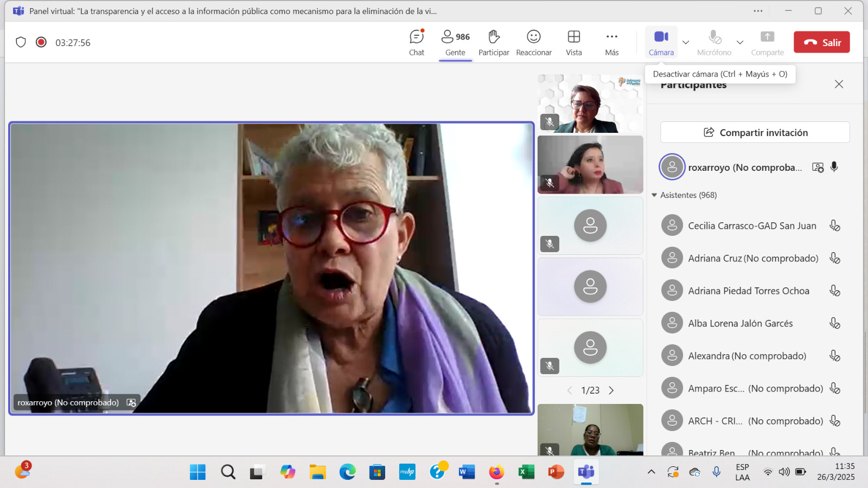Expand microphone options dropdown arrow

click(x=739, y=42)
